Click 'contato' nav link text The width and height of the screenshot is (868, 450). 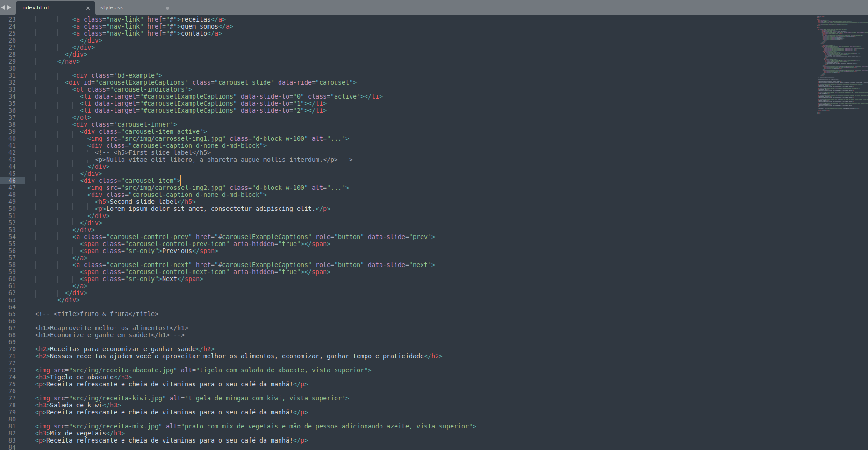(194, 33)
